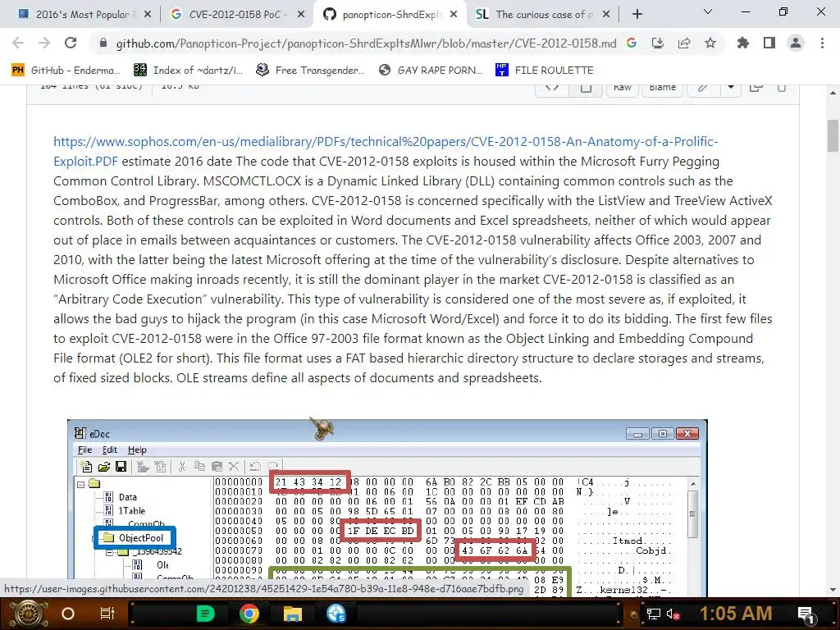Reload the current page
This screenshot has width=840, height=630.
click(71, 43)
